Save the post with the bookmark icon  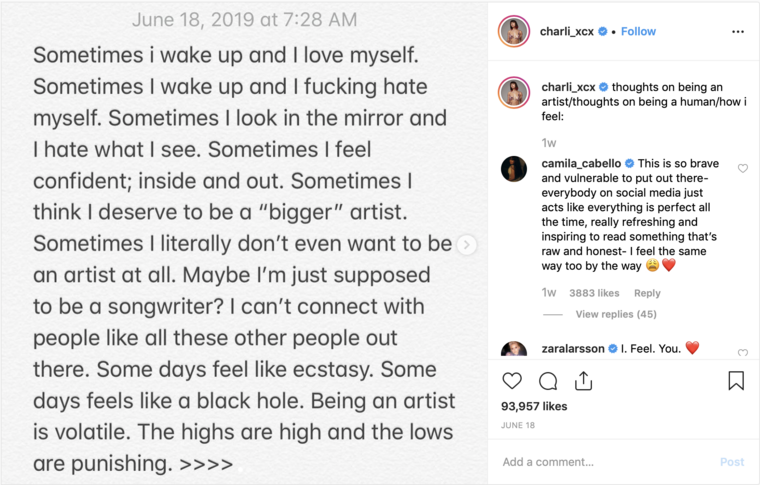point(735,381)
